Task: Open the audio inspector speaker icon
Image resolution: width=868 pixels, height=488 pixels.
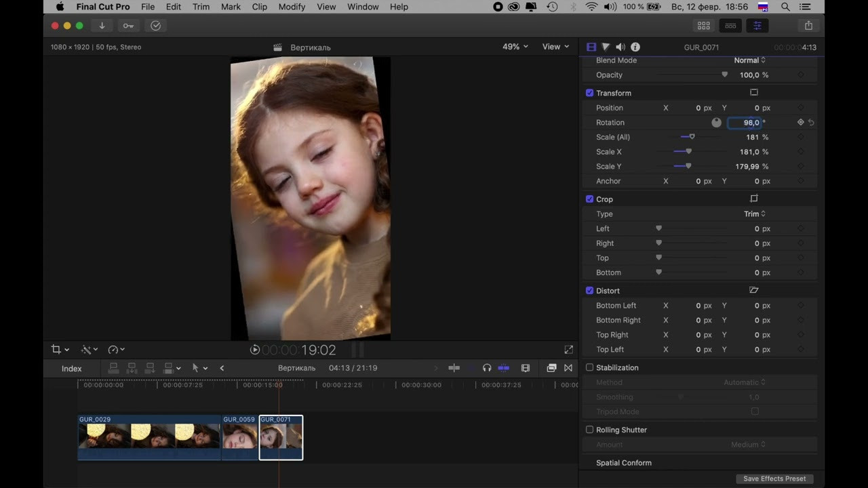Action: (x=620, y=47)
